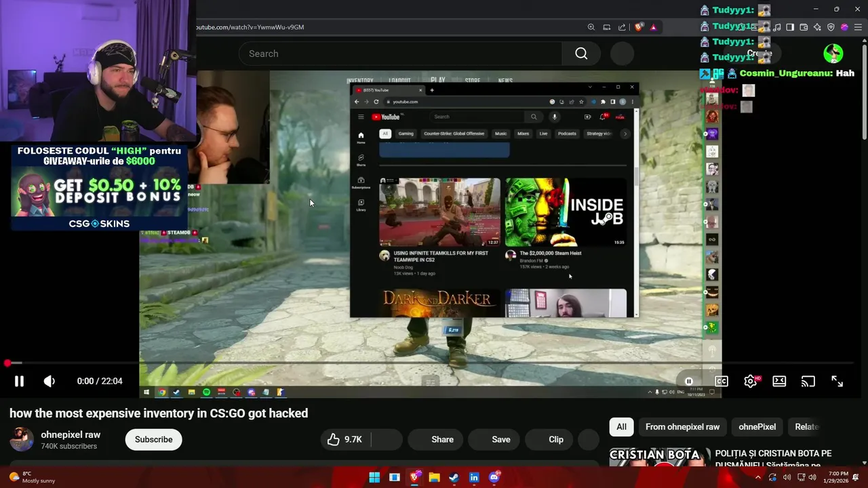
Task: Open LinkedIn from the taskbar
Action: coord(474,477)
